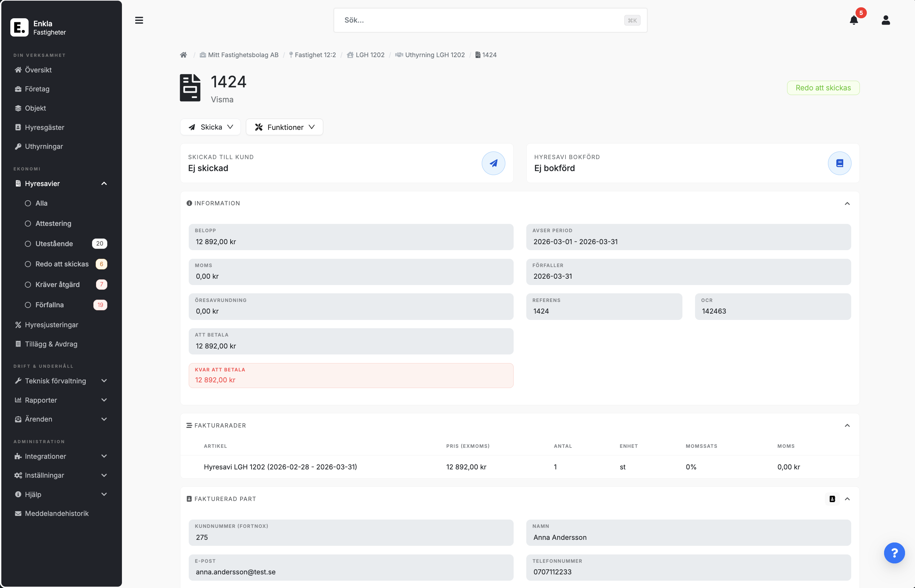The width and height of the screenshot is (915, 588).
Task: Click the send paper-plane circle icon
Action: (493, 163)
